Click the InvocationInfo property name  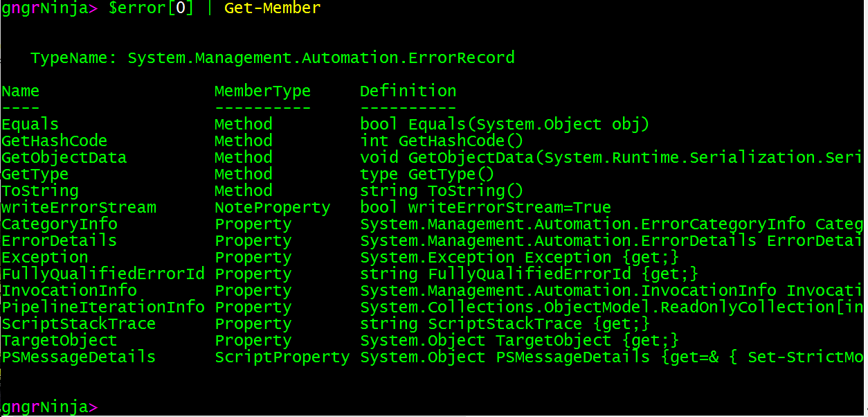click(x=69, y=290)
